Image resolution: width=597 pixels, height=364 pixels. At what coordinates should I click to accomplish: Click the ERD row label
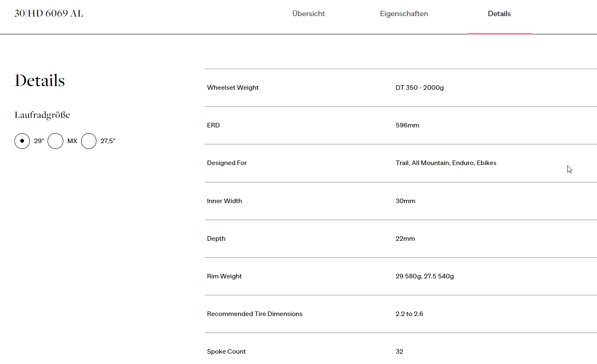[x=213, y=125]
